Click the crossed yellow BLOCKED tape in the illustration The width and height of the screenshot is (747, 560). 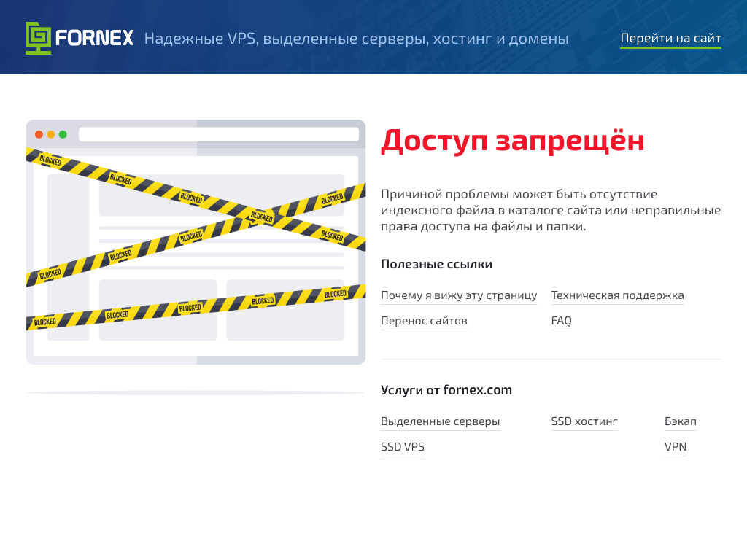(x=261, y=217)
